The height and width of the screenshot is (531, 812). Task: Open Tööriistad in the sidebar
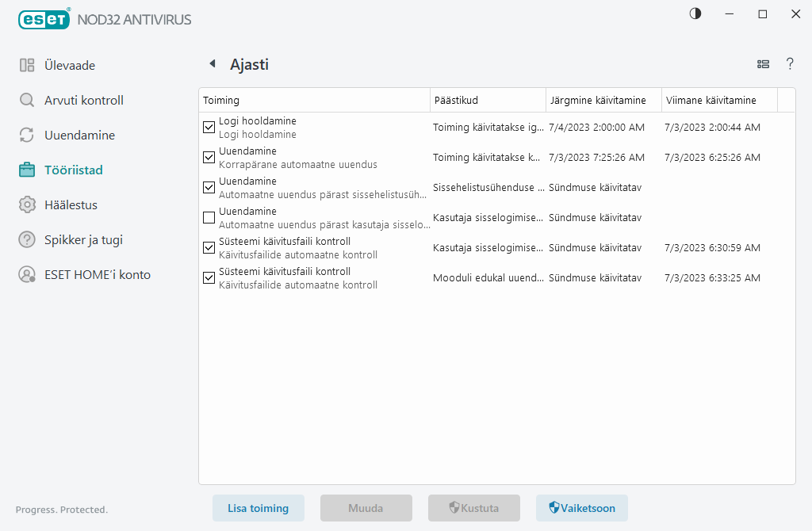(73, 170)
